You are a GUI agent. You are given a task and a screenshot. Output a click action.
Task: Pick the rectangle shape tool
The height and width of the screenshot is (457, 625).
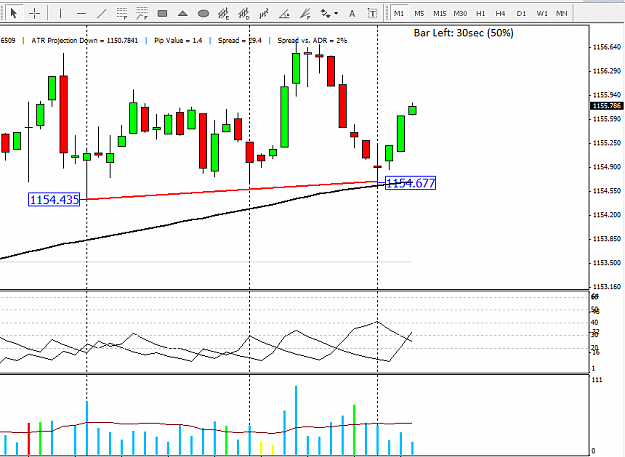(162, 14)
